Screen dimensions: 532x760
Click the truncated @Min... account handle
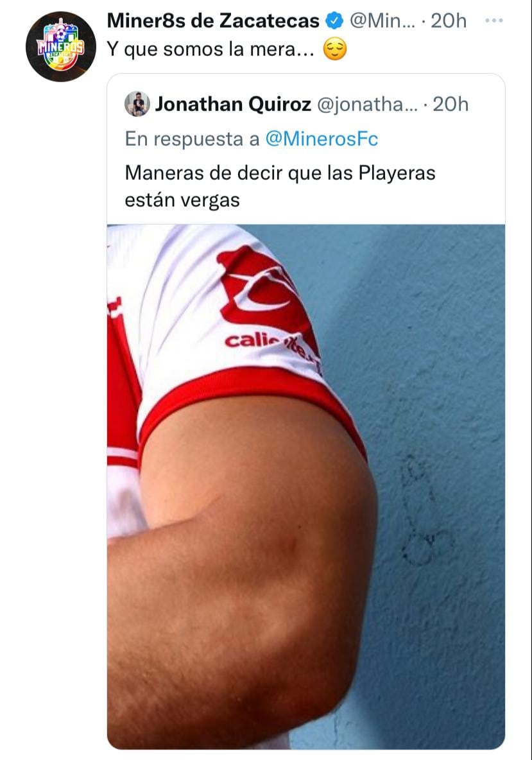(382, 21)
